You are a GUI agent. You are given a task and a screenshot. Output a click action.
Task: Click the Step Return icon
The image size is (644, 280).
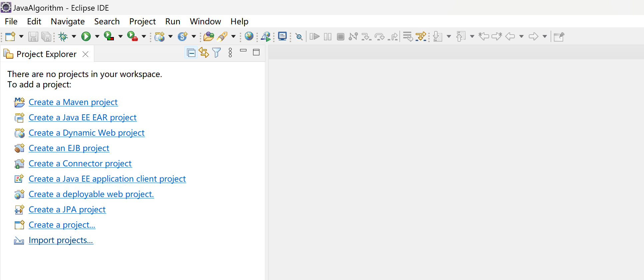tap(393, 36)
